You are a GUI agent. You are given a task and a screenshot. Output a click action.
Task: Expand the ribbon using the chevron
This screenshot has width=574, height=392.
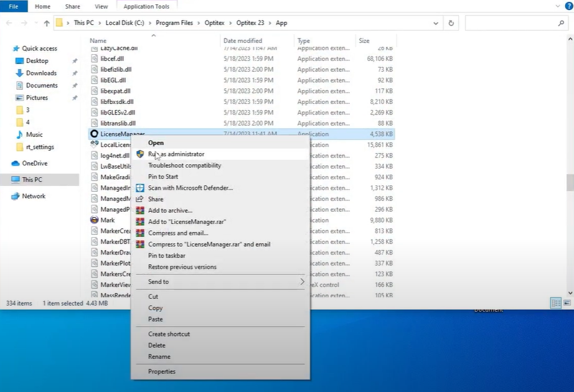(558, 6)
